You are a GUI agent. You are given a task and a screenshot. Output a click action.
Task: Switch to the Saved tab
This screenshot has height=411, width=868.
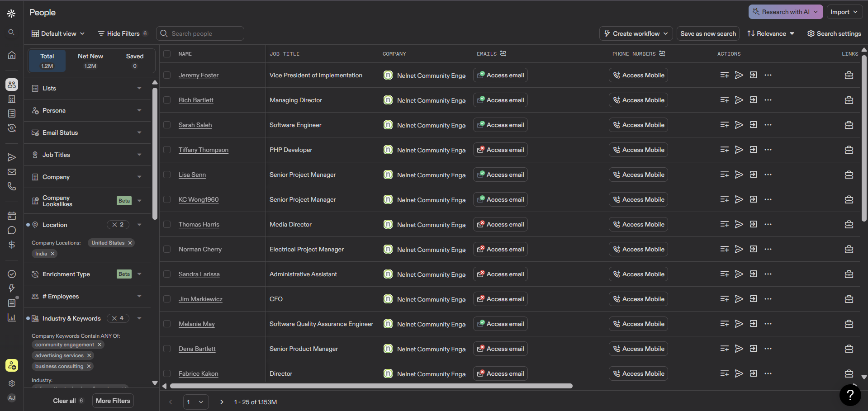[135, 61]
